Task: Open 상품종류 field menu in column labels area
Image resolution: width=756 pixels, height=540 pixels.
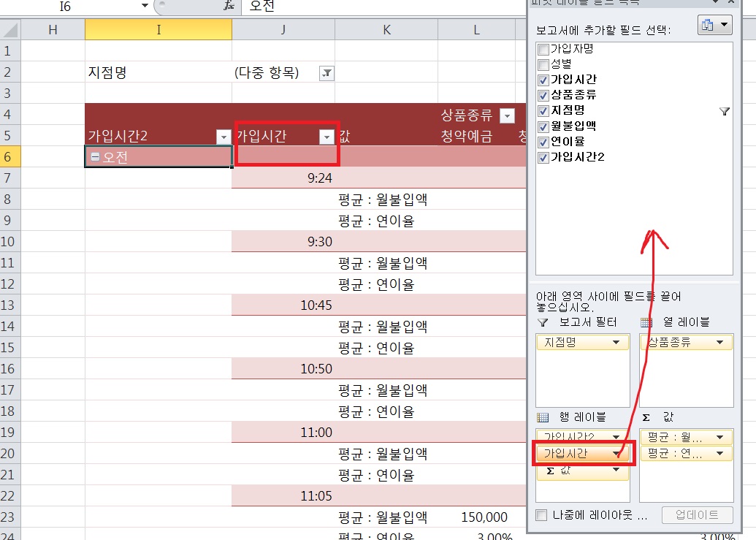Action: pyautogui.click(x=720, y=342)
